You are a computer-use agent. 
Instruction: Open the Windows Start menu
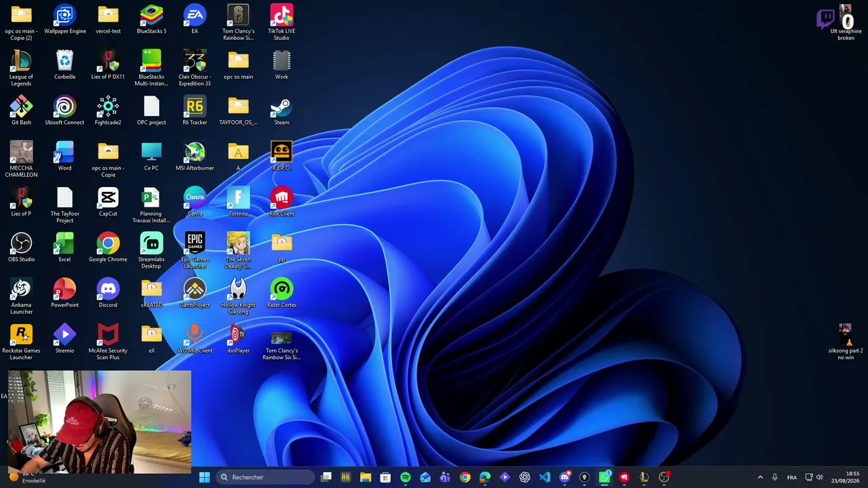point(204,477)
